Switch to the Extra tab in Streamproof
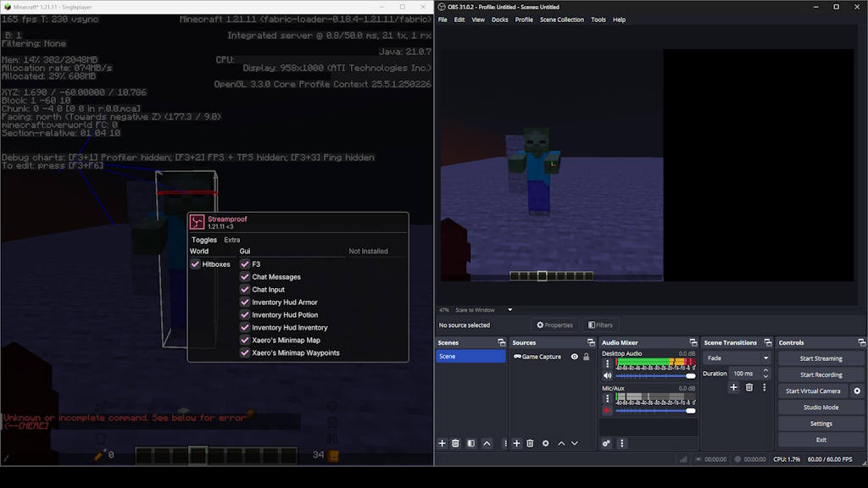The width and height of the screenshot is (868, 488). tap(231, 240)
